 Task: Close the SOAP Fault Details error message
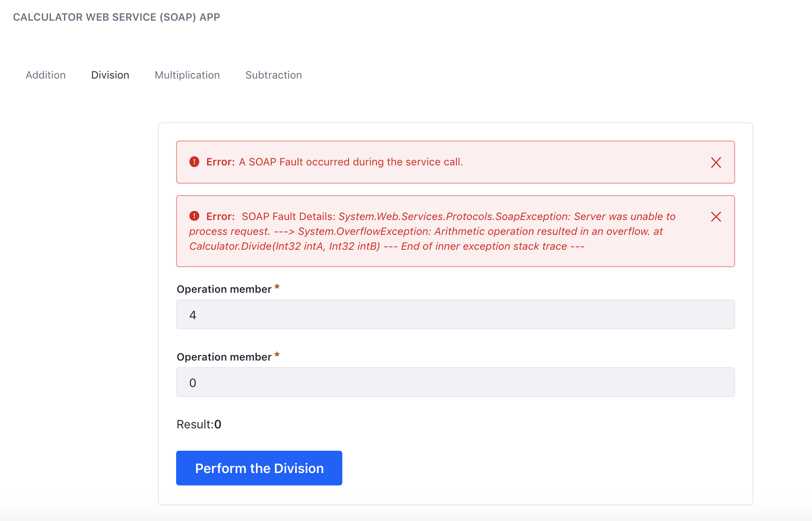(x=716, y=217)
